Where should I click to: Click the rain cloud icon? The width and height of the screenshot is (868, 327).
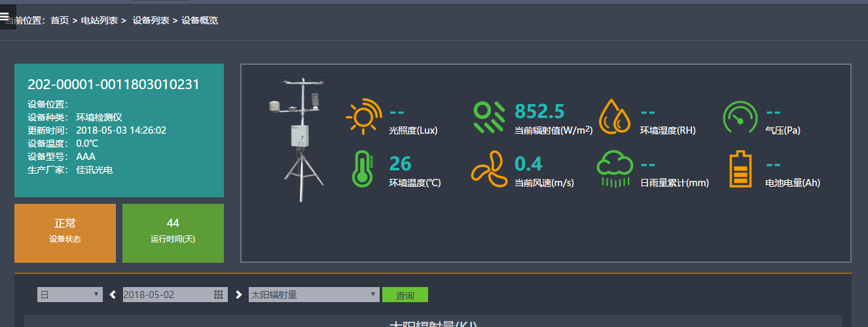[x=614, y=168]
